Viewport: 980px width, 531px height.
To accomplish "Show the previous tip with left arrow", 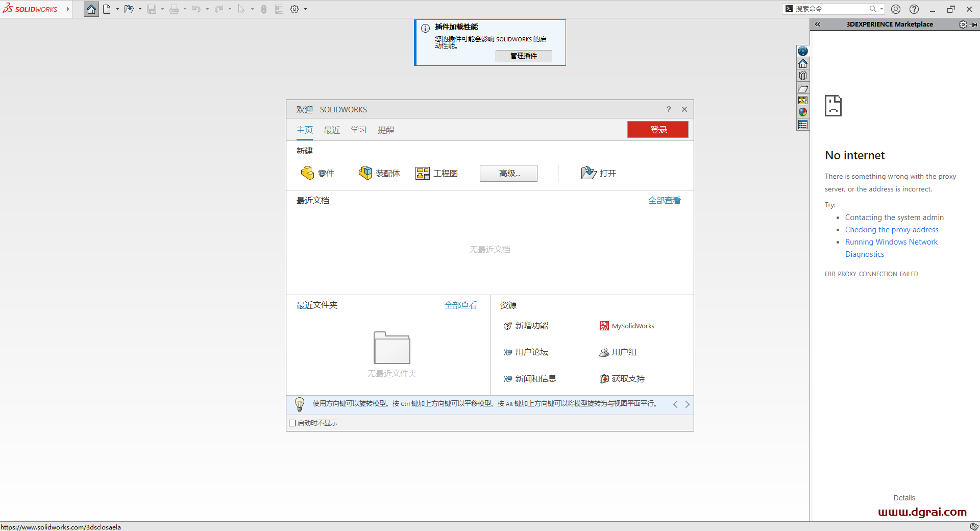I will 675,404.
